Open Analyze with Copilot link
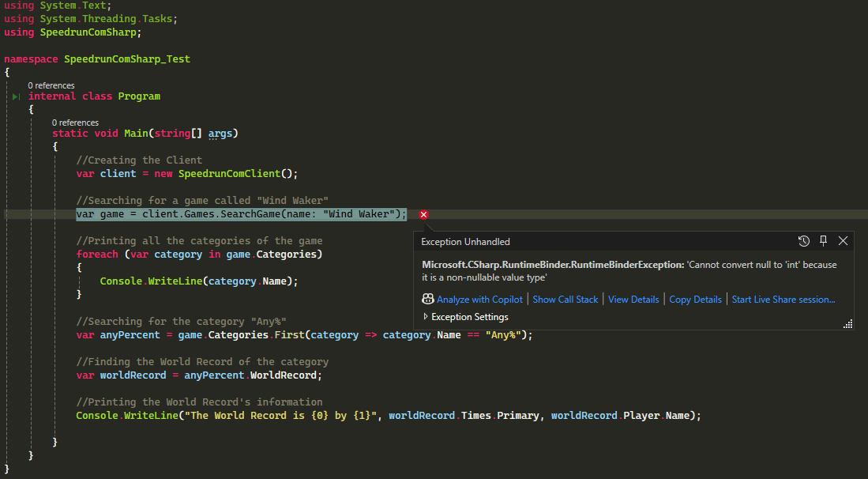868x479 pixels. point(479,300)
